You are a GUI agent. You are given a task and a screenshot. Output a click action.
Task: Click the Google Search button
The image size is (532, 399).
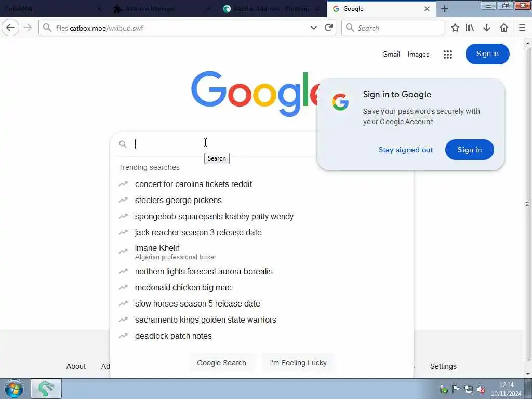[221, 363]
